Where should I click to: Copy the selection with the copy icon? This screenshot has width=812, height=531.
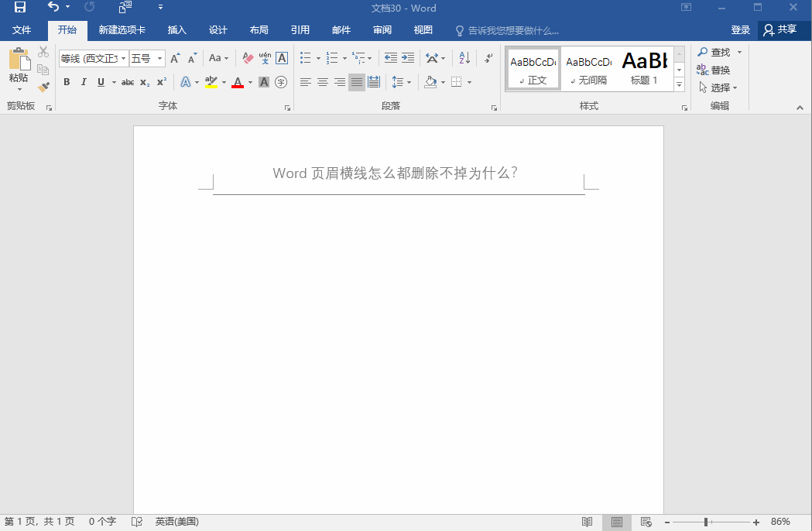(43, 70)
